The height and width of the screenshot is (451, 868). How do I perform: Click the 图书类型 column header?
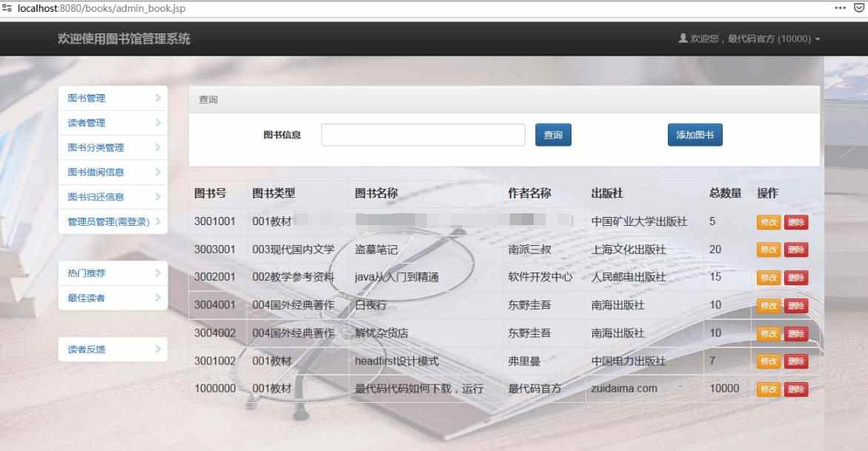[x=274, y=193]
